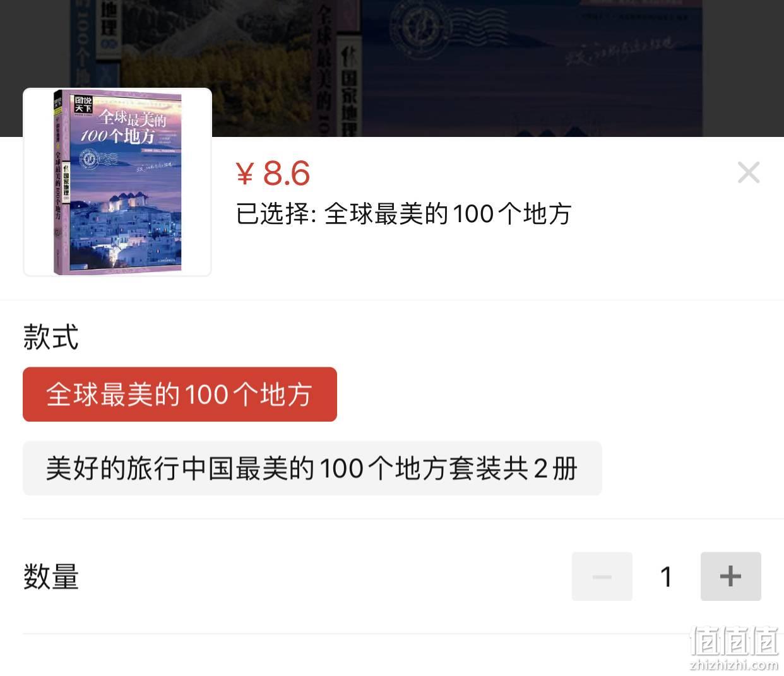Tap the quantity value 1 field
Viewport: 784px width, 676px height.
(x=666, y=576)
